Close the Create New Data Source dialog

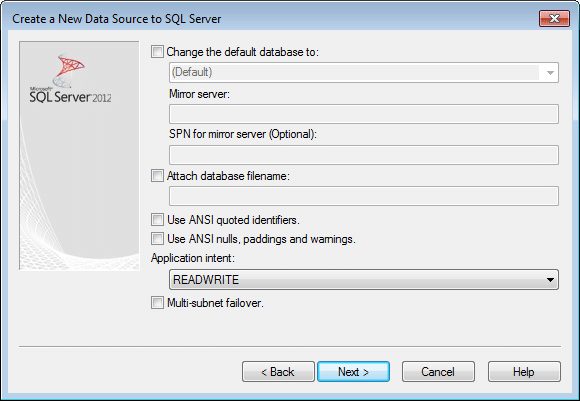[x=554, y=18]
